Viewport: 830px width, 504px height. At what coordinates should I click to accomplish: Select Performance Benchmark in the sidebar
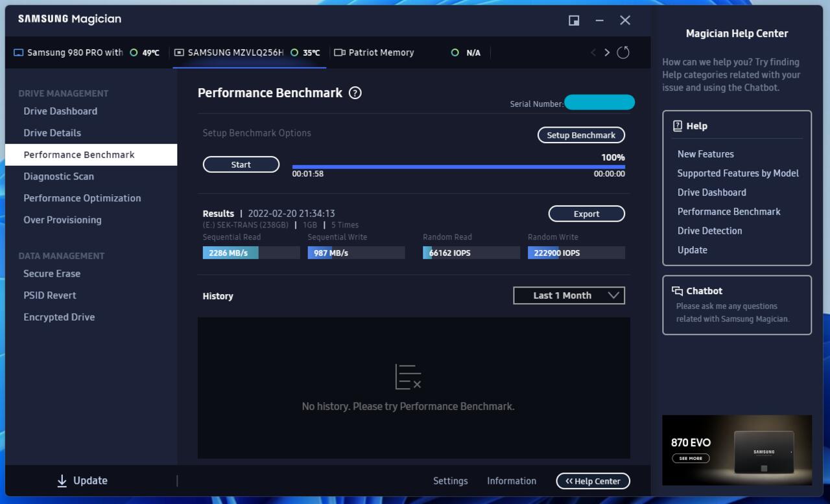point(91,155)
